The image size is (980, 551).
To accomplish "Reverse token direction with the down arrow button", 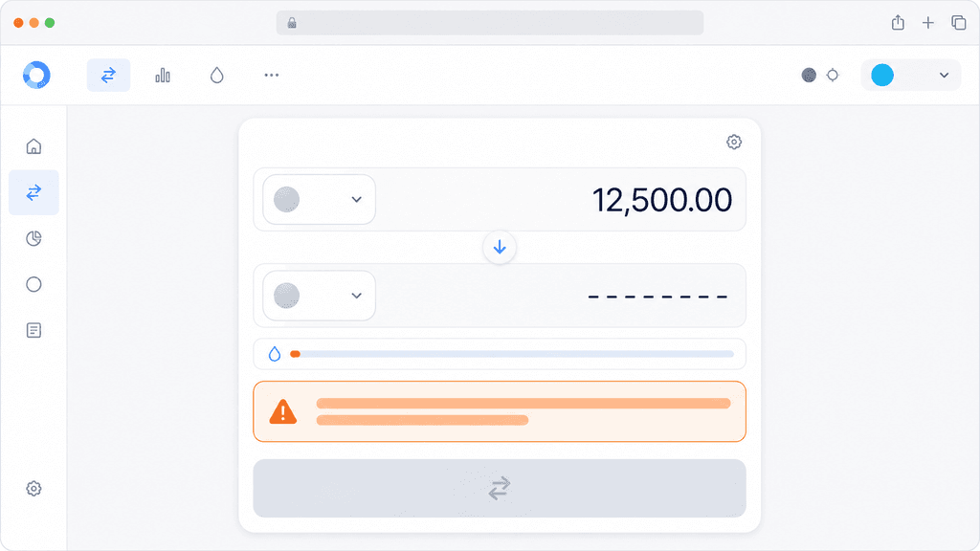I will click(500, 248).
